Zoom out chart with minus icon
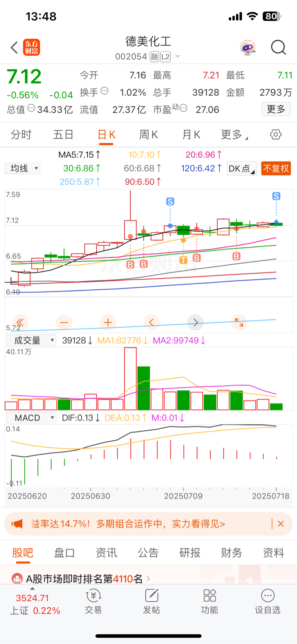The image size is (297, 644). pyautogui.click(x=64, y=322)
